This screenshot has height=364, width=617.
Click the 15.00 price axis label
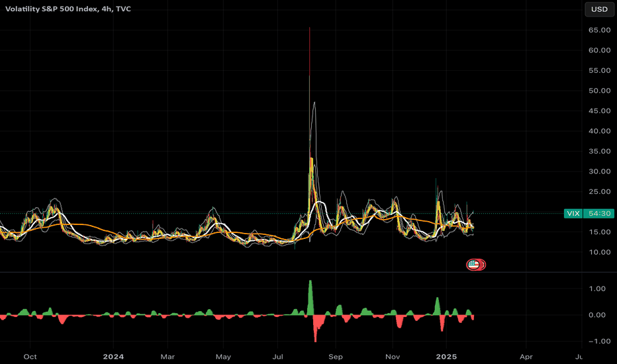tap(599, 232)
